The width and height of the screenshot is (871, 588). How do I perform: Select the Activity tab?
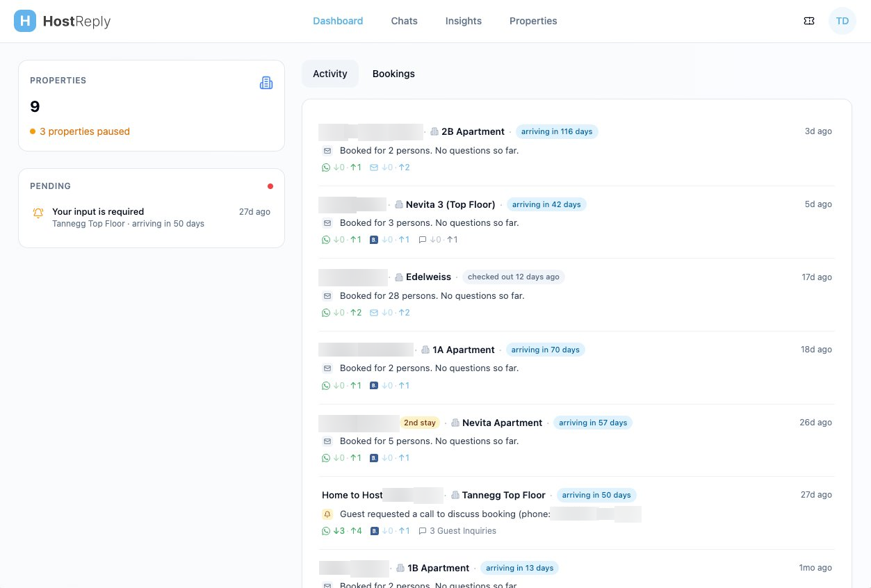click(x=330, y=74)
